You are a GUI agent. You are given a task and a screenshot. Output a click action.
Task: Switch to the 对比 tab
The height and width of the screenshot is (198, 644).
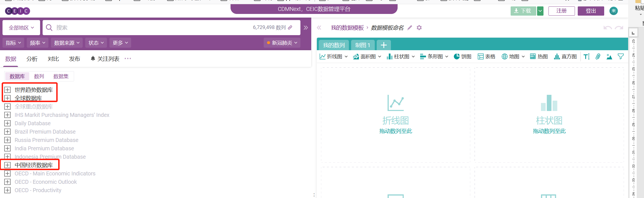click(x=53, y=59)
